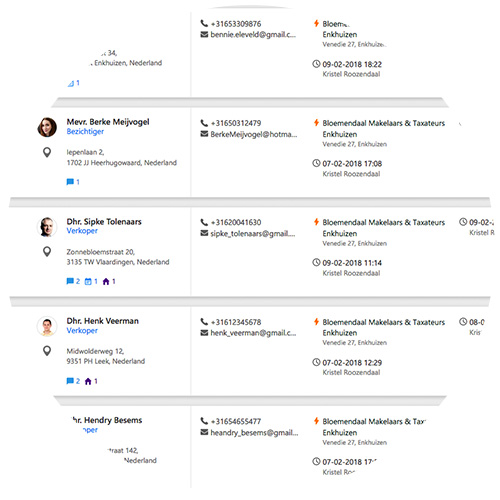Open Berke Meijvogel's profile photo

47,127
